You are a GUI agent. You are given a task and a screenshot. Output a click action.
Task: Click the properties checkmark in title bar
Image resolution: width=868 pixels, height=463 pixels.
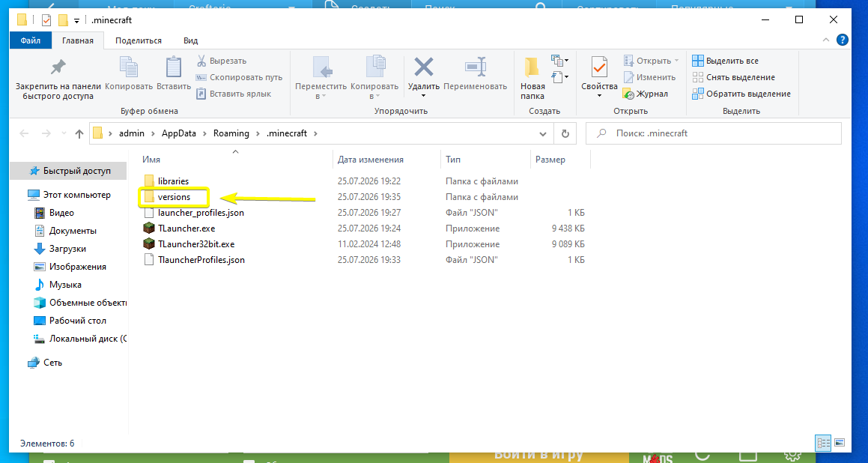(46, 20)
